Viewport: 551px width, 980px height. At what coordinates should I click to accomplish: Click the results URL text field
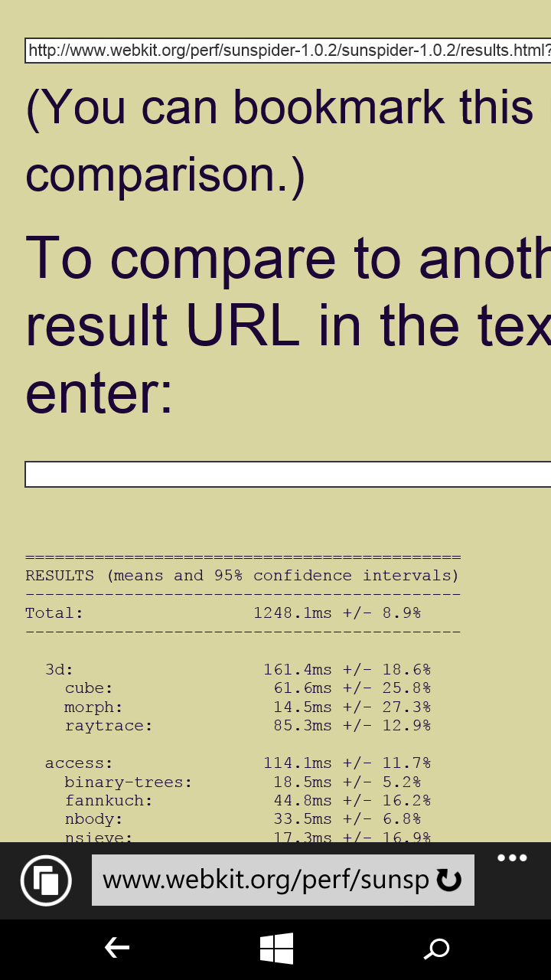[288, 51]
